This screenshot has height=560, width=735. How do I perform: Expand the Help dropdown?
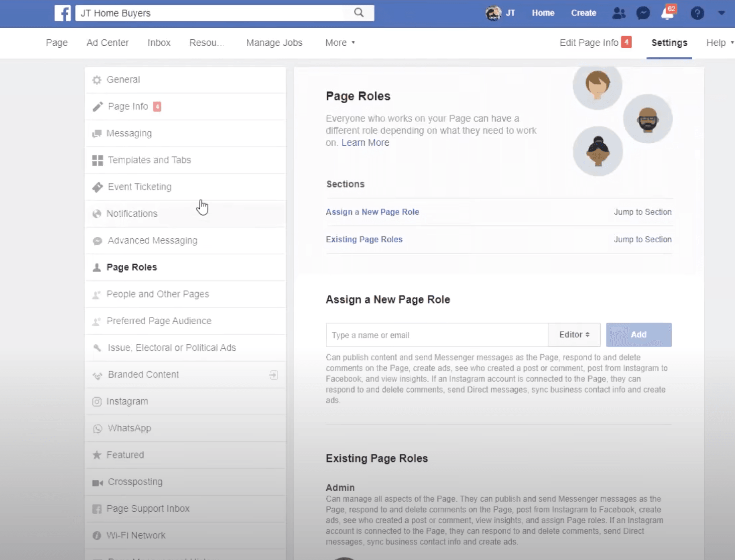point(720,43)
